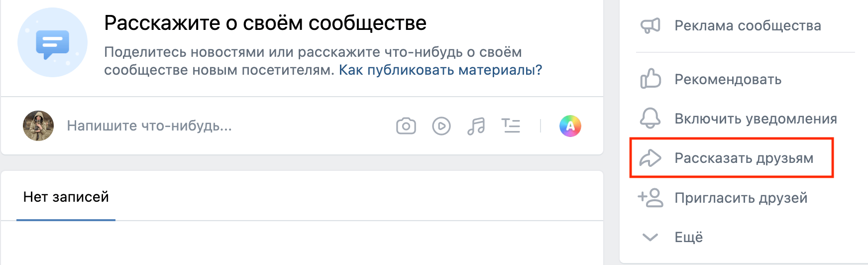
Task: Enable Включить уведомления option
Action: point(756,119)
